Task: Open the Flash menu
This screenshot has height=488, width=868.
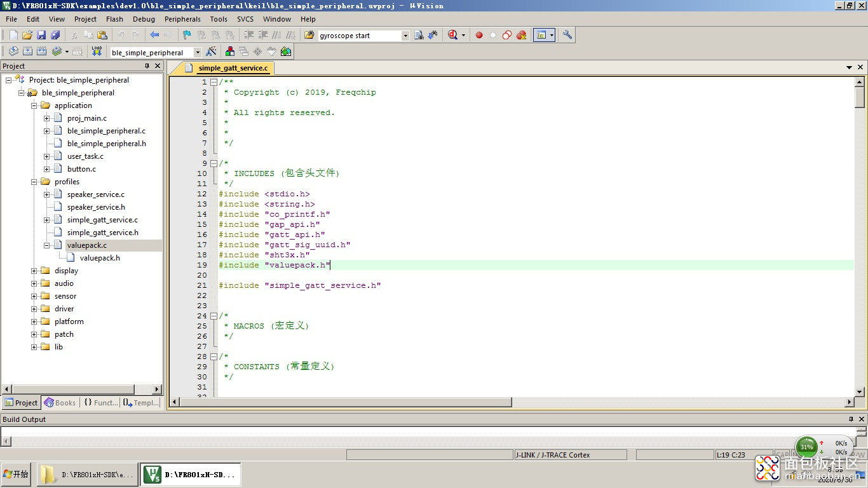Action: coord(115,19)
